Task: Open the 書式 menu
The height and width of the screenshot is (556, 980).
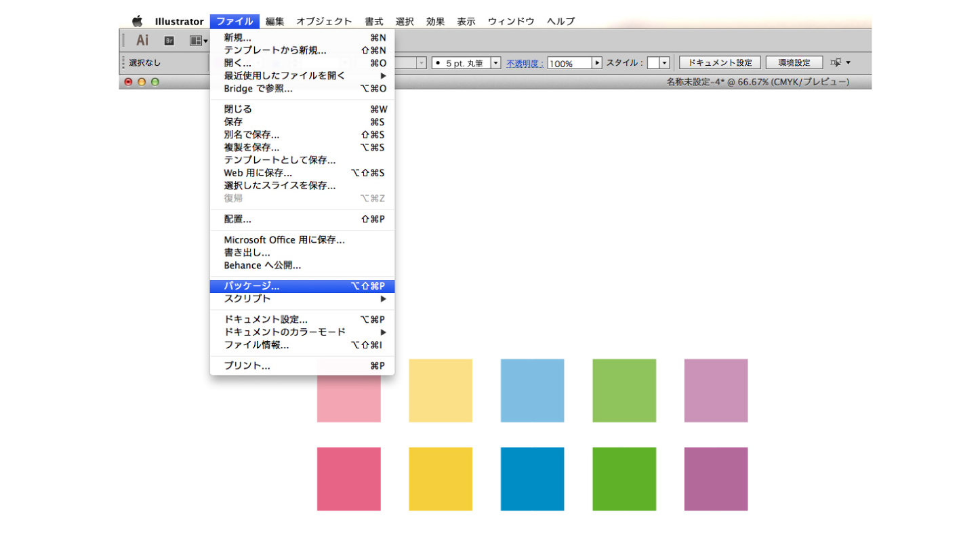Action: (x=373, y=21)
